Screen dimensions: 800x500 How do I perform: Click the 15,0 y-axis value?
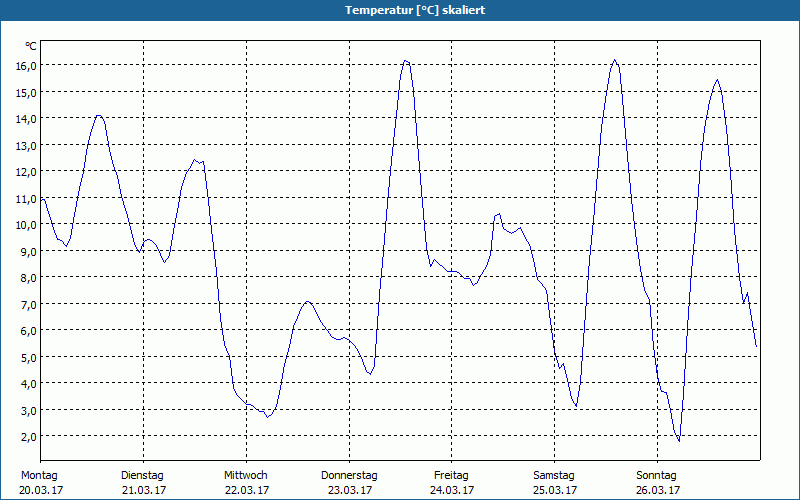click(26, 92)
